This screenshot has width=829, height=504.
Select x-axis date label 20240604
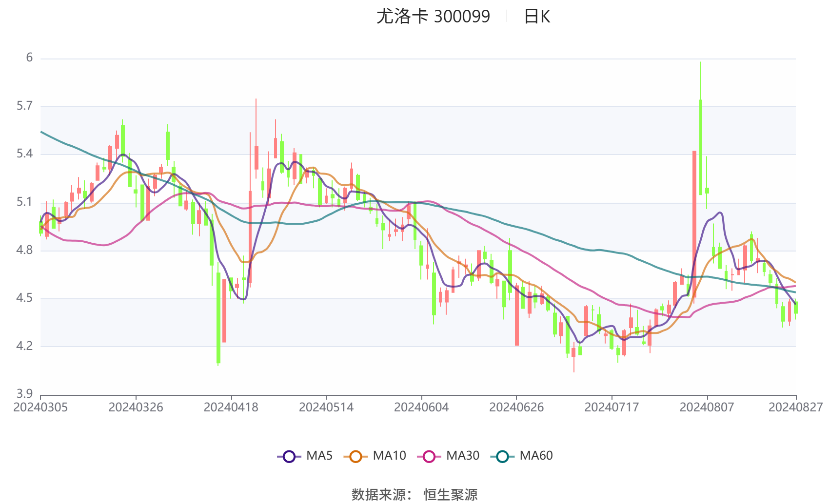tap(421, 407)
